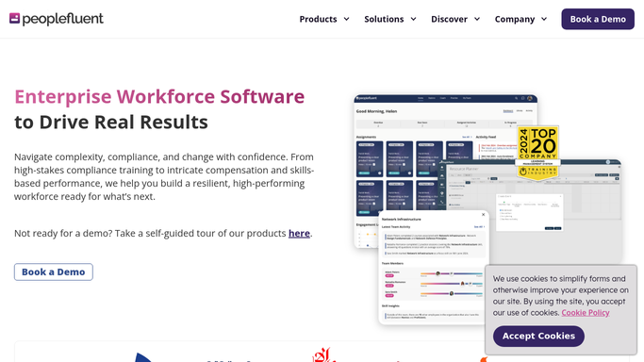Click the Accept Cookies button
The image size is (644, 362).
coord(538,337)
